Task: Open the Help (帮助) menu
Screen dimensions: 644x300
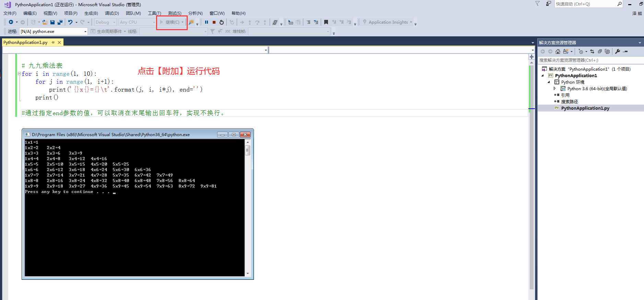Action: click(x=238, y=13)
